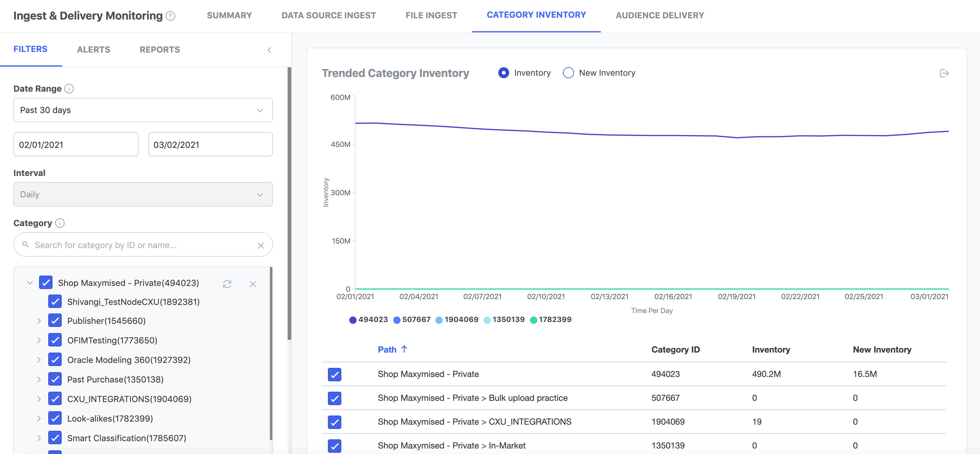Remove the Shop Maxymised - Private category

click(x=252, y=284)
